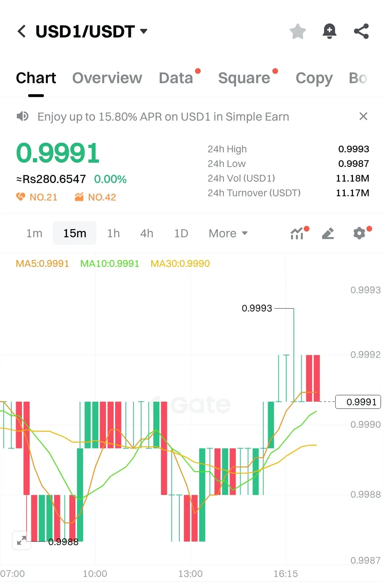The width and height of the screenshot is (385, 588).
Task: Expand chart to fullscreen
Action: click(21, 541)
